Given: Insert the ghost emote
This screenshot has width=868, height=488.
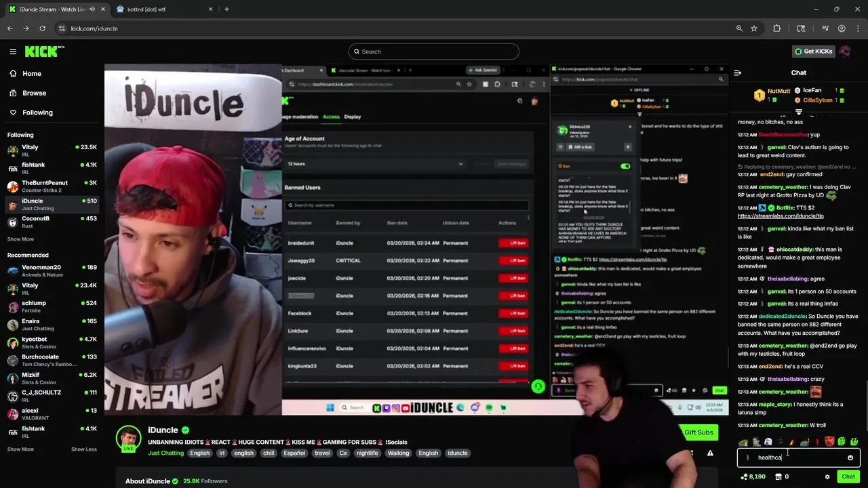Looking at the screenshot, I should click(x=768, y=442).
